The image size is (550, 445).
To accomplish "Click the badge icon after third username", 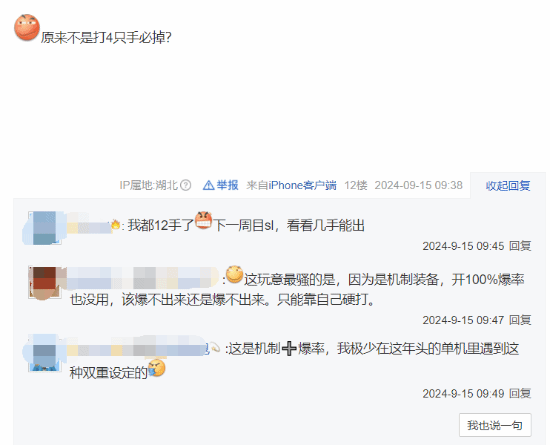I will tap(214, 348).
